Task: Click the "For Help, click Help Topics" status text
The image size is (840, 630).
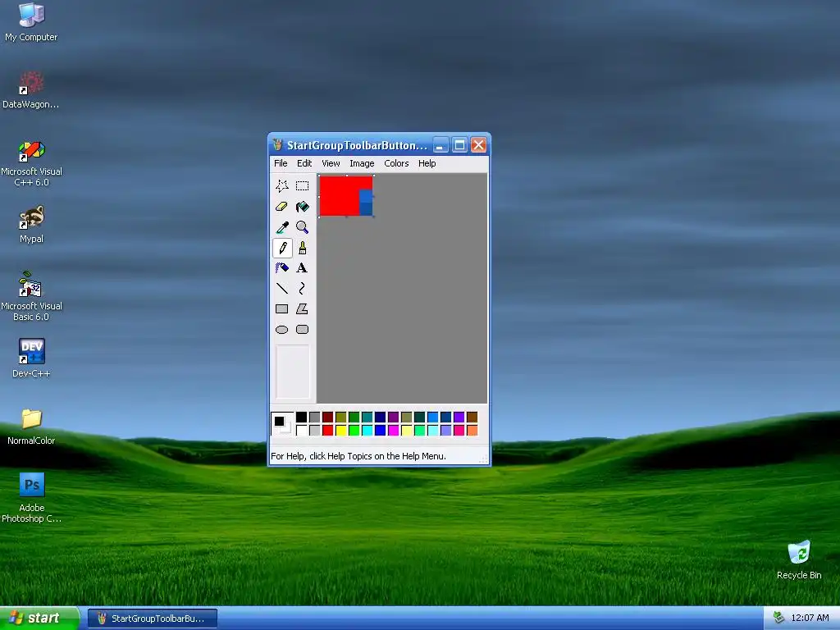Action: point(358,456)
